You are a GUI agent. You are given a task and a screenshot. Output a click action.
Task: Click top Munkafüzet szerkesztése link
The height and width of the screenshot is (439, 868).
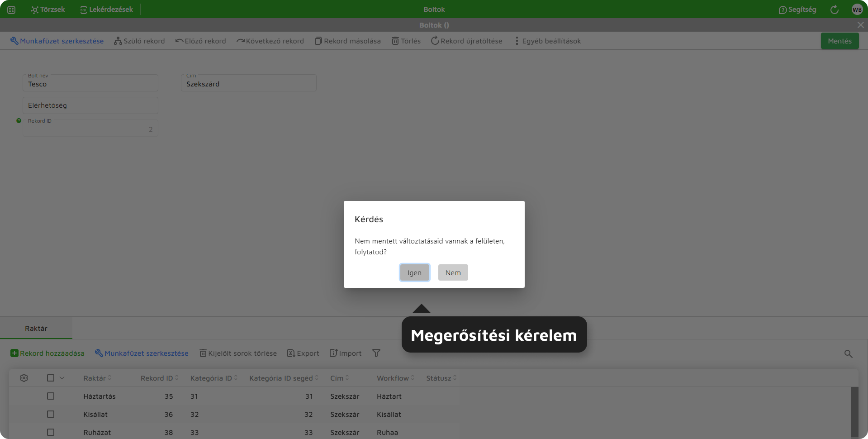tap(57, 41)
